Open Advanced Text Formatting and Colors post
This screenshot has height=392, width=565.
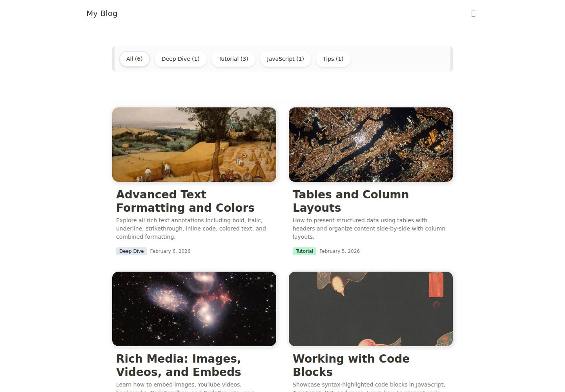coord(185,201)
